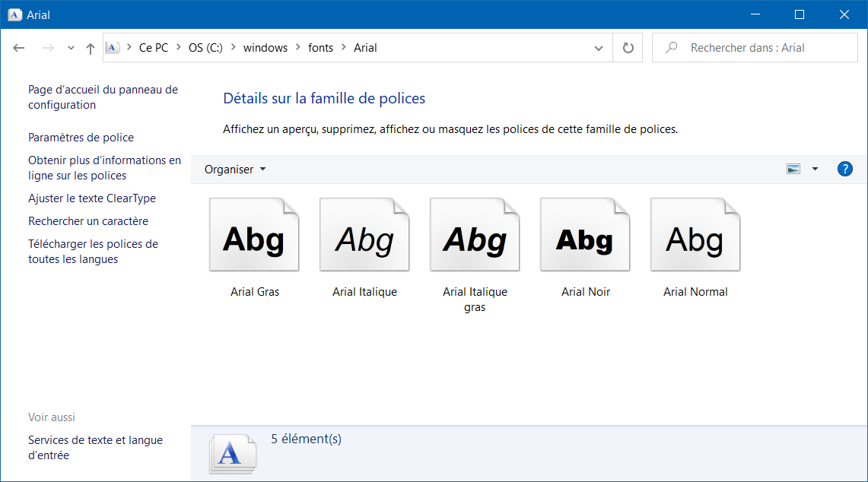Select fonts breadcrumb segment
The height and width of the screenshot is (482, 868).
320,48
